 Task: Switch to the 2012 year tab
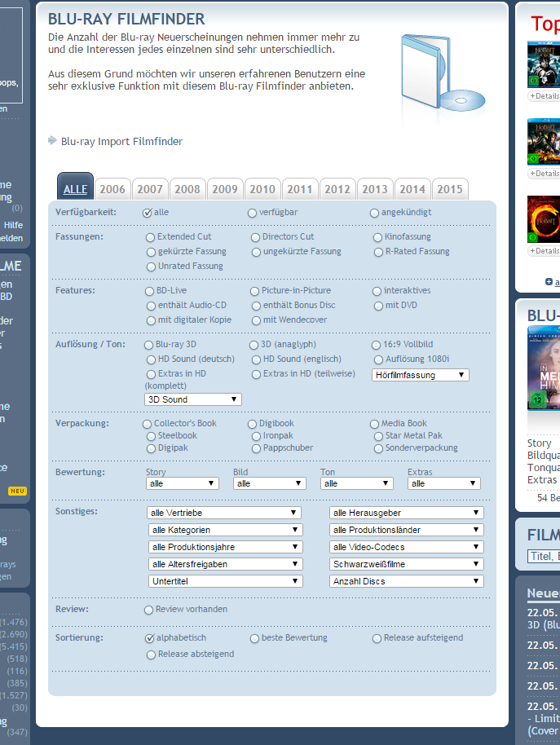(x=337, y=189)
